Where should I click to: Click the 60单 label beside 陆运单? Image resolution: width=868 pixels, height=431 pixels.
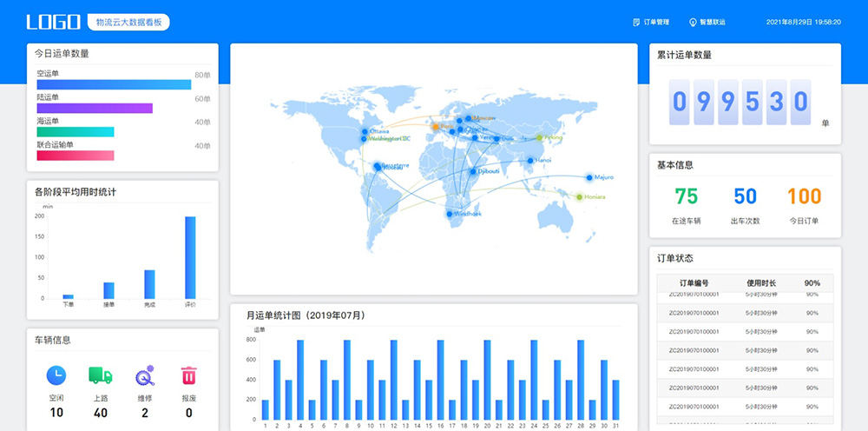[x=202, y=99]
